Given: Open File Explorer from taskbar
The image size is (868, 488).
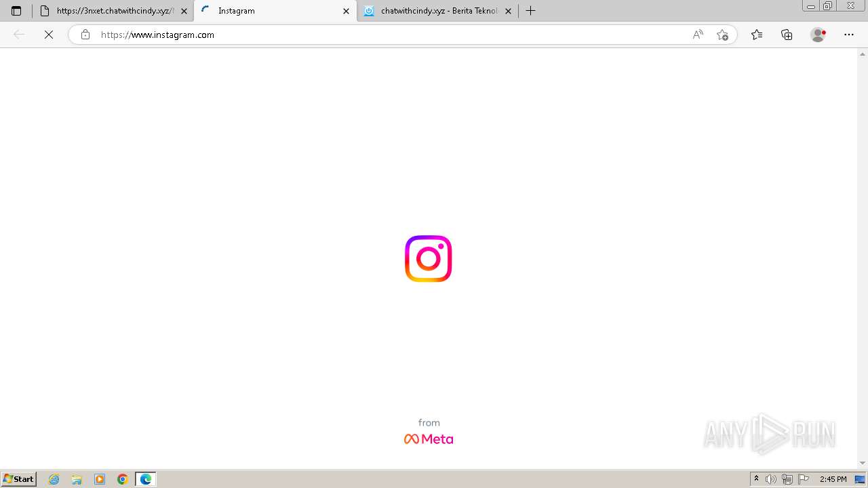Looking at the screenshot, I should (x=77, y=479).
